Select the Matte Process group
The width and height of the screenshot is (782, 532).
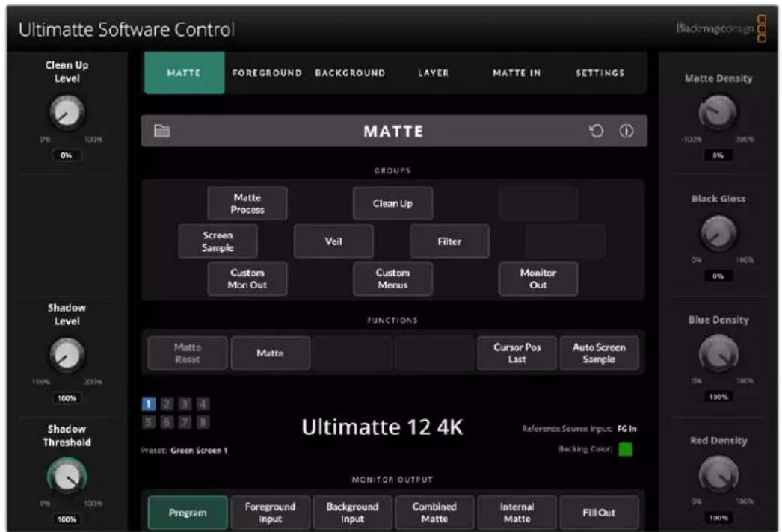point(247,203)
